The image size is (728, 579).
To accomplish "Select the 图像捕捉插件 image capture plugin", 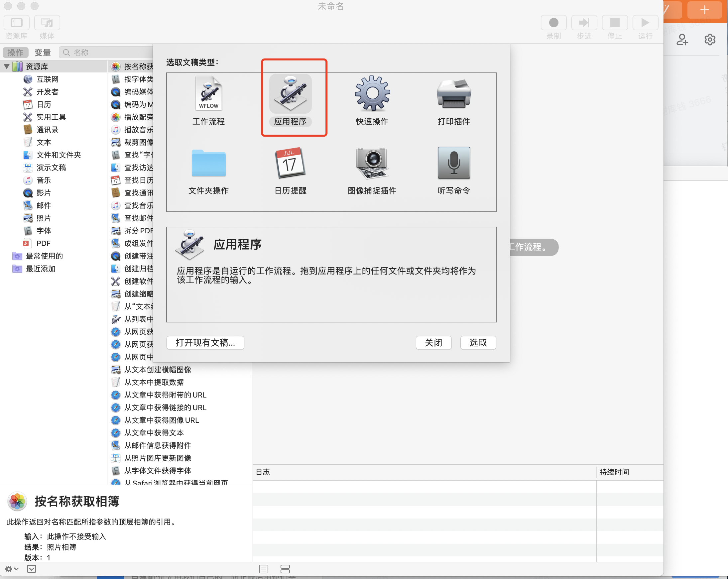I will click(372, 171).
